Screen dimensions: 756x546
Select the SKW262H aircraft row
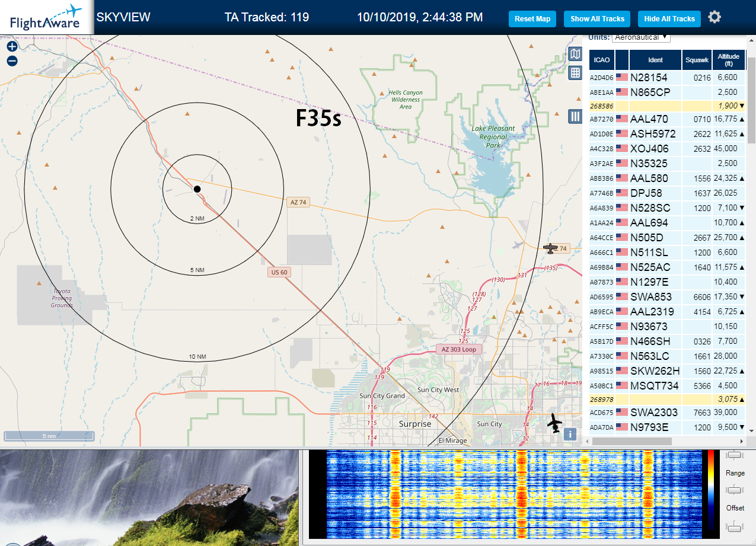[667, 371]
